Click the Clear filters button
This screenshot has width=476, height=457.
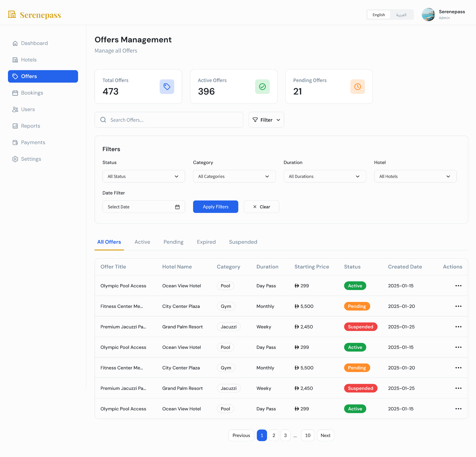261,207
